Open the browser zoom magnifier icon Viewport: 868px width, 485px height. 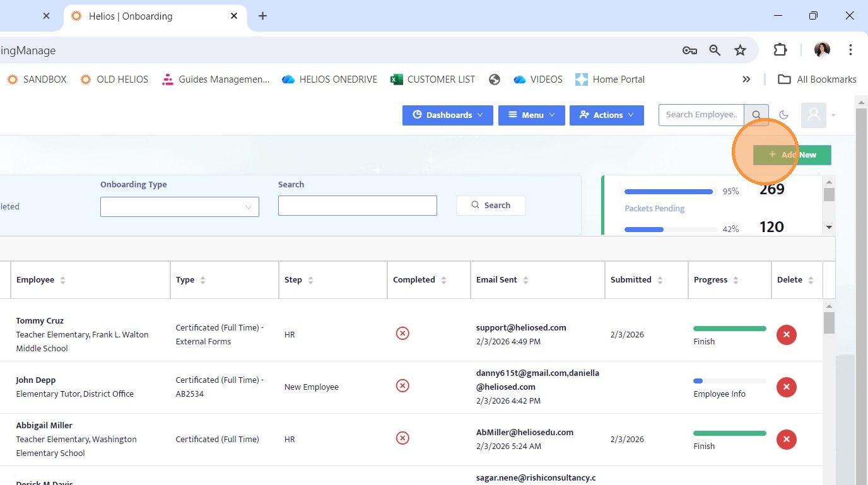point(715,50)
